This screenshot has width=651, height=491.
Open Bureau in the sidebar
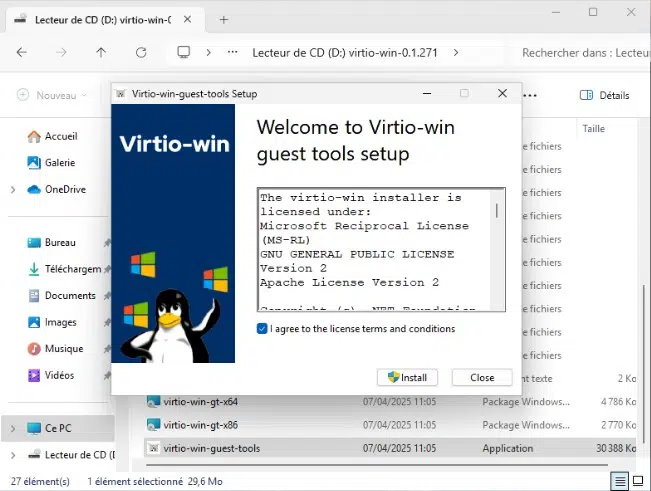tap(60, 242)
